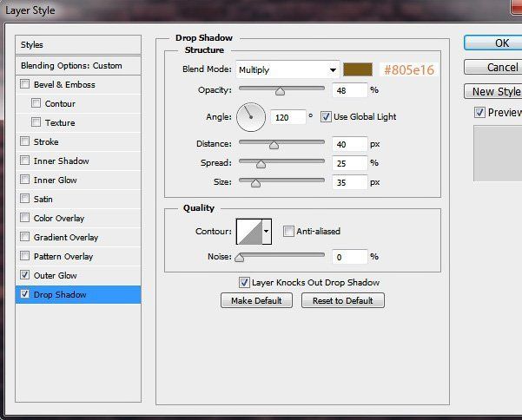Click the Noise slider handle
The width and height of the screenshot is (522, 420).
click(240, 257)
